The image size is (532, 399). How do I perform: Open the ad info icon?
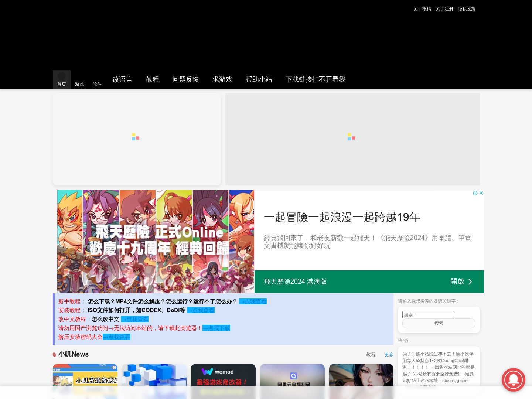(x=475, y=193)
